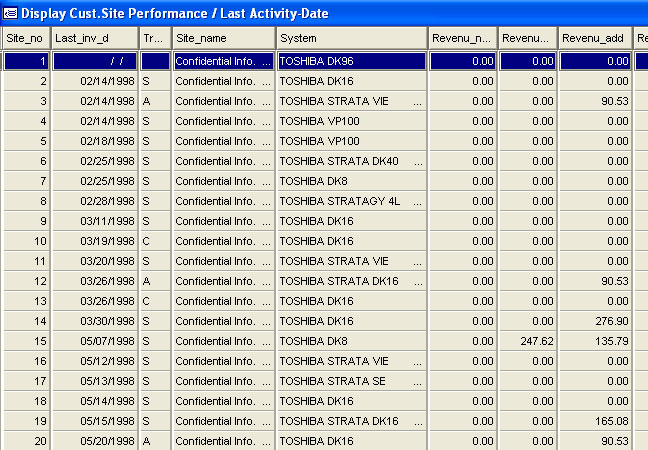This screenshot has height=450, width=648.
Task: Select the 03/20/1998 date cell
Action: click(95, 261)
